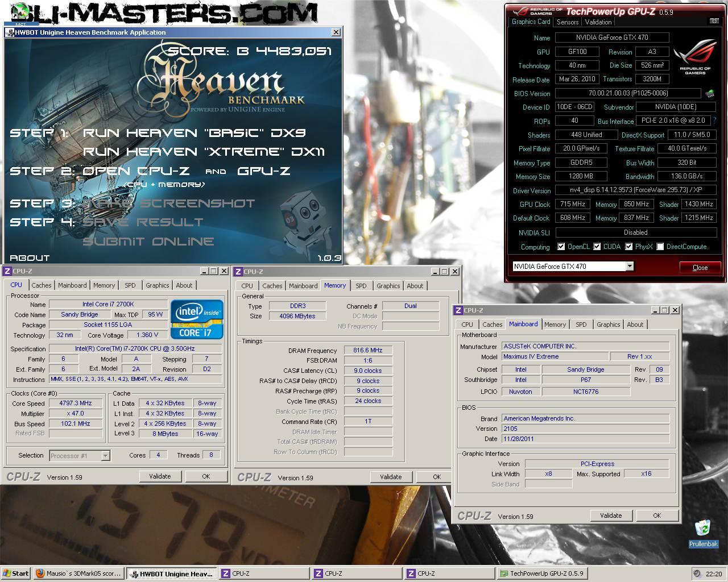Click the Core Voltage 1.360 V field
Image resolution: width=728 pixels, height=582 pixels.
pos(147,335)
